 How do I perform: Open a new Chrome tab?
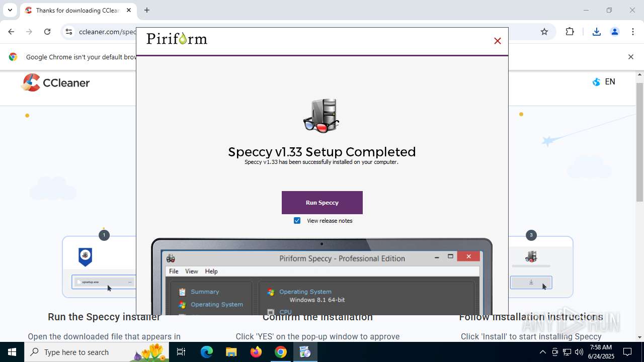pos(147,10)
